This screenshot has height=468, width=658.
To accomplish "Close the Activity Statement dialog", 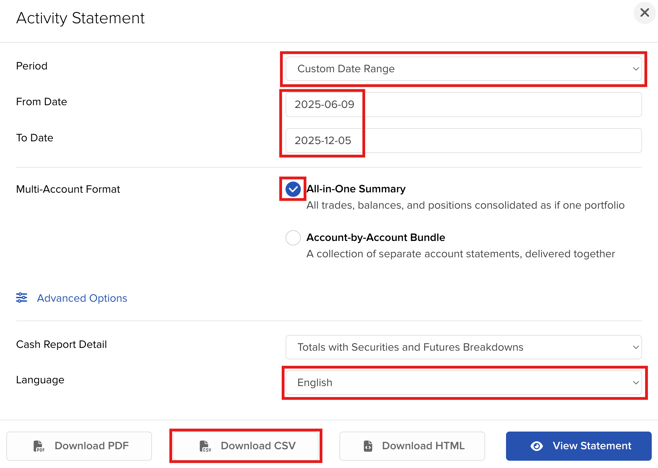I will click(644, 13).
